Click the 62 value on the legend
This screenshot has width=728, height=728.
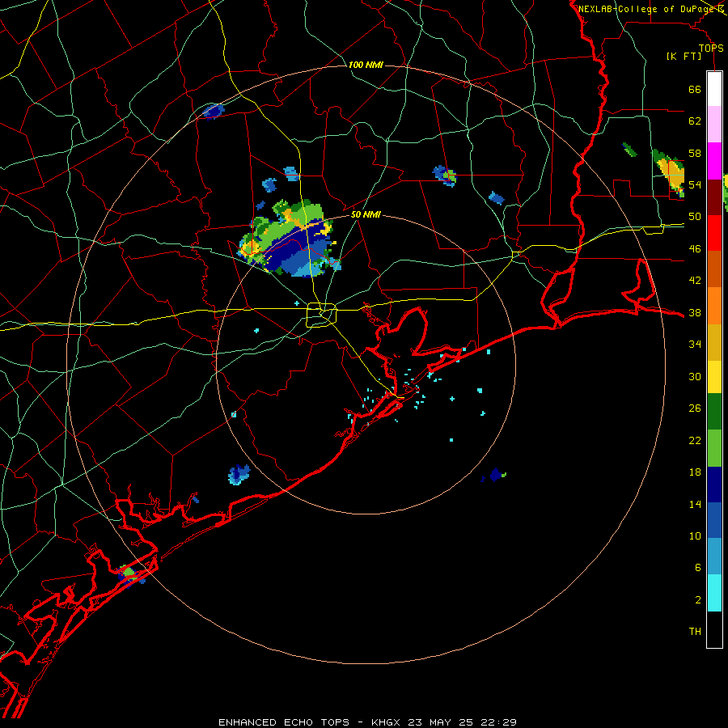pos(695,121)
